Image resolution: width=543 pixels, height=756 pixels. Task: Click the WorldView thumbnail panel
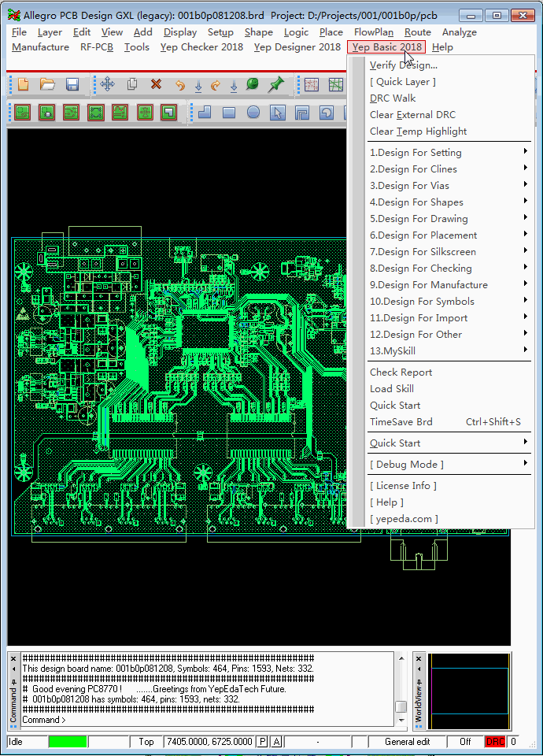(x=471, y=691)
